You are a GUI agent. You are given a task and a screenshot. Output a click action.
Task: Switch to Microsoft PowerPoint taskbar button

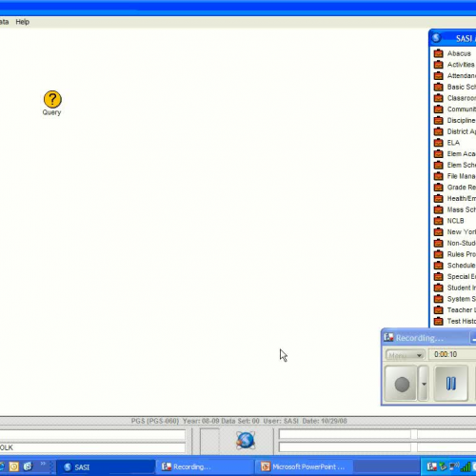(304, 467)
